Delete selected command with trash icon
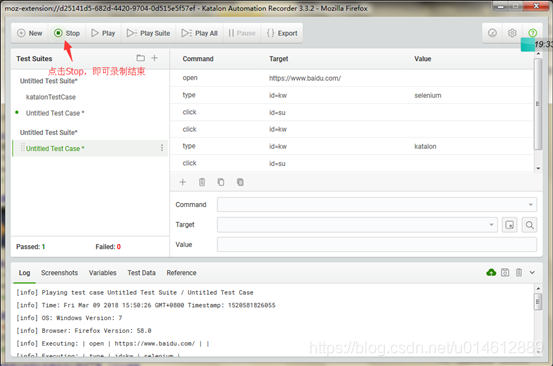 pyautogui.click(x=202, y=182)
